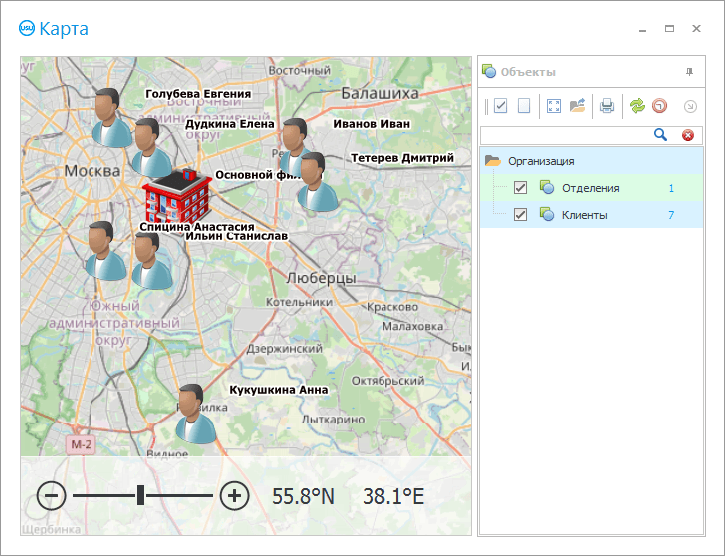
Task: Toggle the Отделения checkbox
Action: tap(521, 188)
